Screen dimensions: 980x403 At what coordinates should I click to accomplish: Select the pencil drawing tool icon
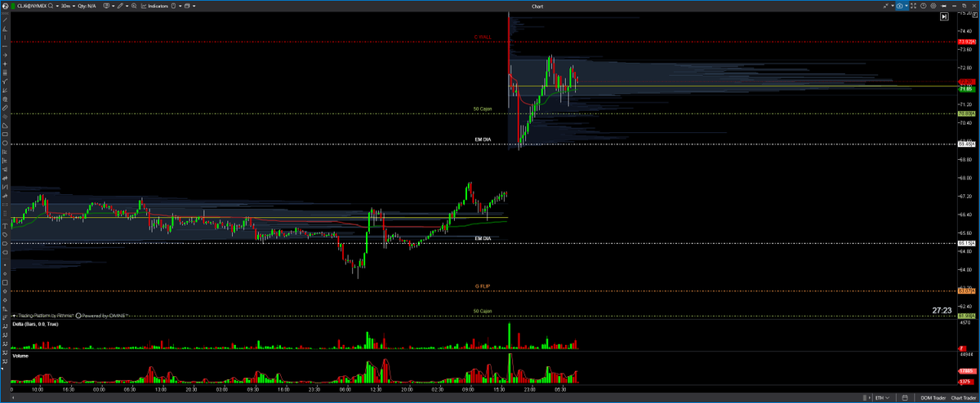[120, 6]
